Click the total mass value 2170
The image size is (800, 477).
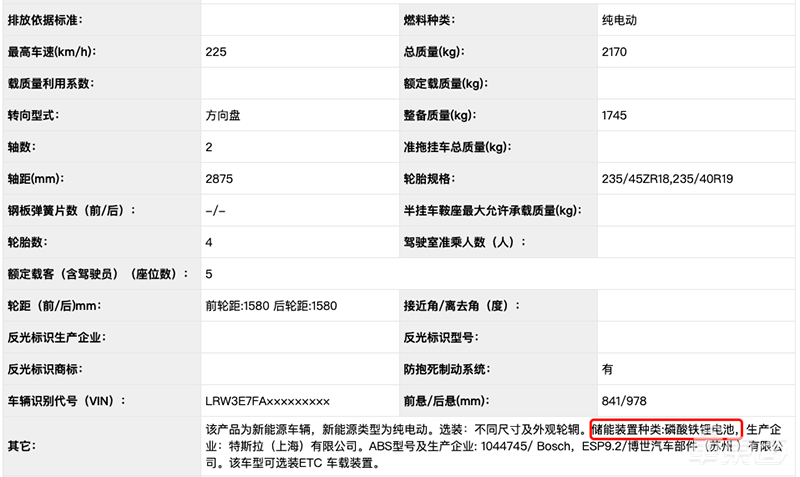614,52
